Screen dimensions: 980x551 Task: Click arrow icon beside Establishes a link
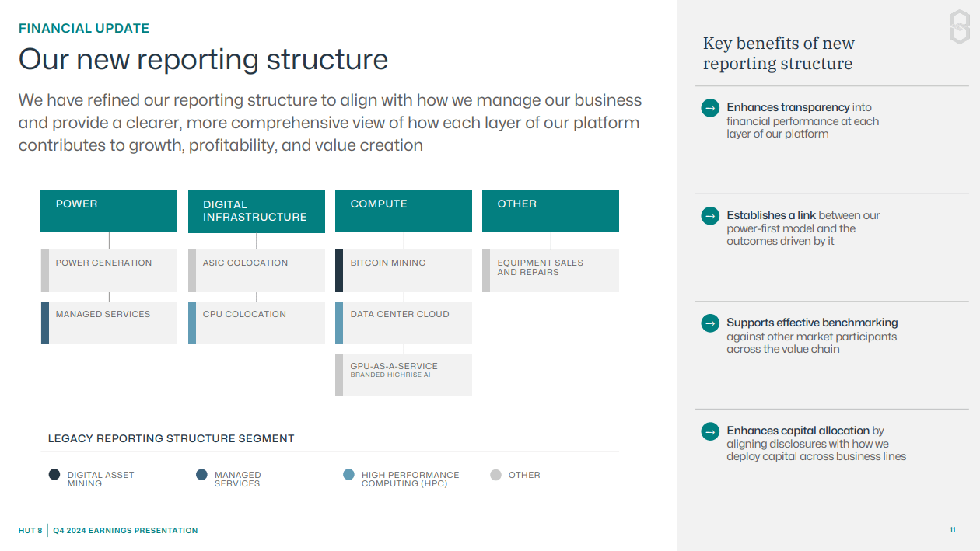(x=709, y=216)
